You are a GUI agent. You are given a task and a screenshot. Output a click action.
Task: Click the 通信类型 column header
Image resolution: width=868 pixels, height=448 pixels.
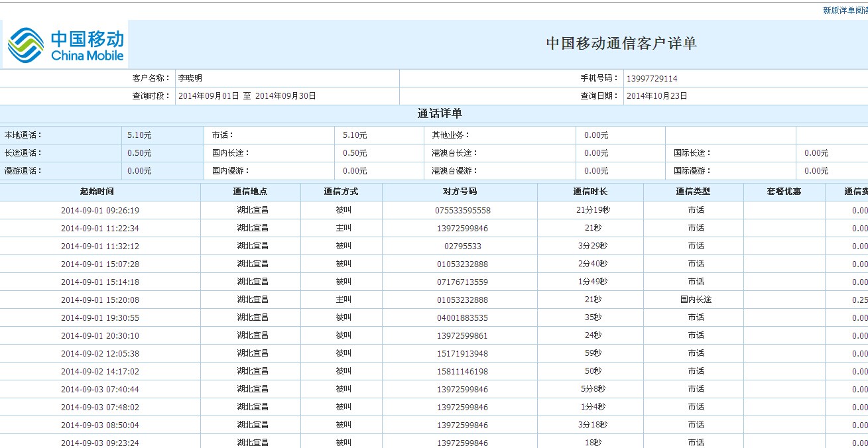[693, 192]
